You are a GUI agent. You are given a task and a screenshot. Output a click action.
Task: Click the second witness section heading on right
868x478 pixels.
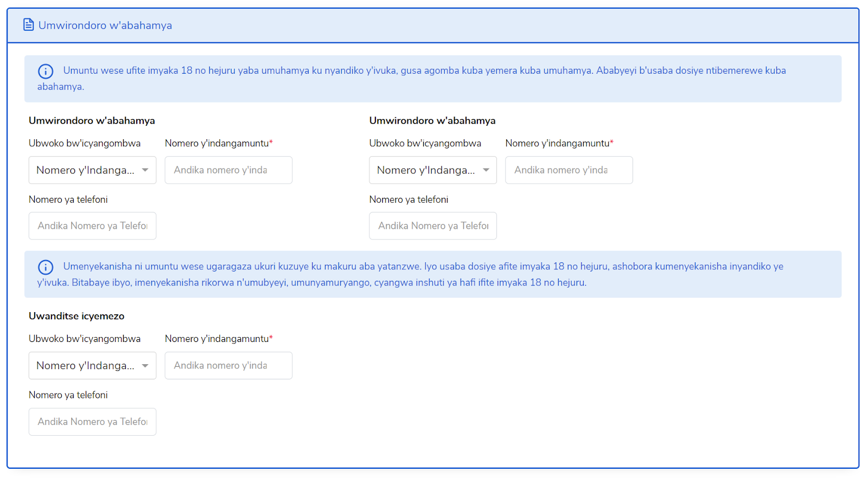pyautogui.click(x=432, y=120)
